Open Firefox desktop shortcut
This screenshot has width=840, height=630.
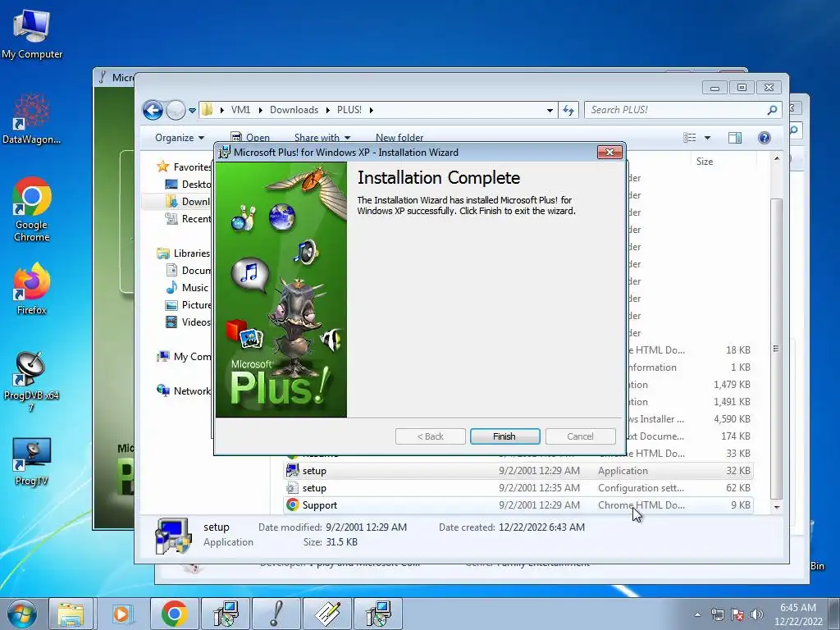coord(32,290)
